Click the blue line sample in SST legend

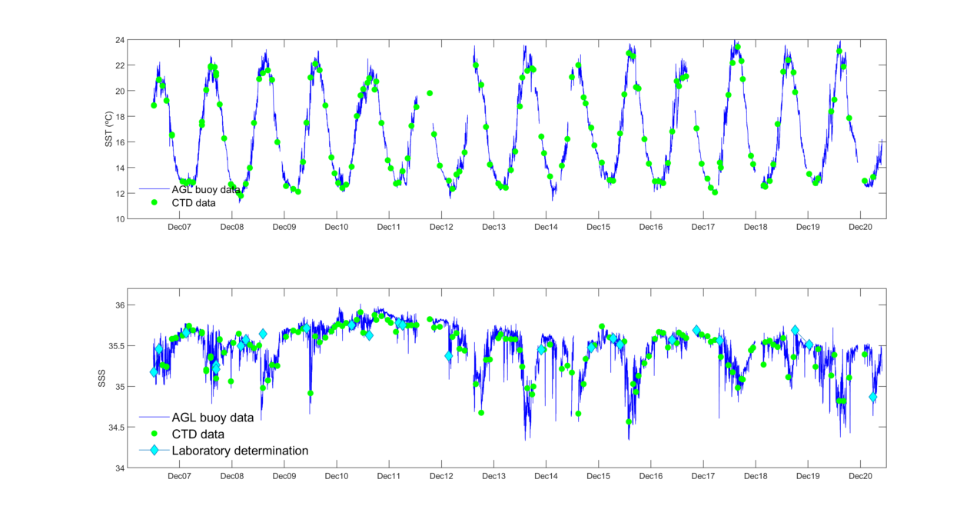[x=154, y=188]
